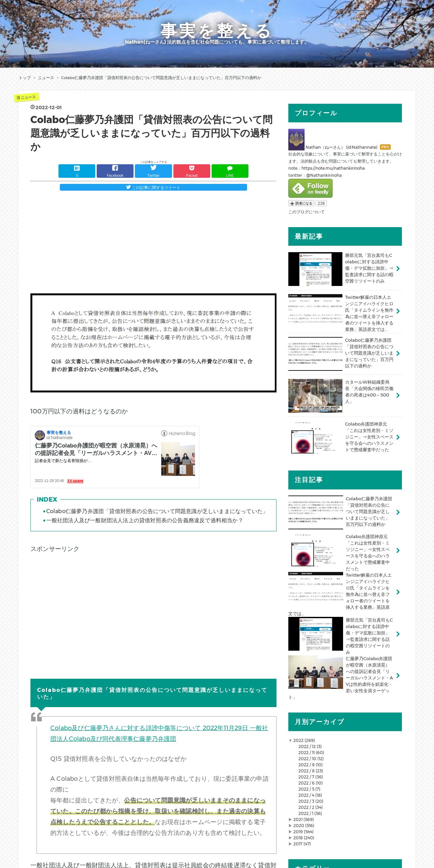Click the 読者になる subscribe button
Image resolution: width=434 pixels, height=868 pixels.
[x=301, y=203]
